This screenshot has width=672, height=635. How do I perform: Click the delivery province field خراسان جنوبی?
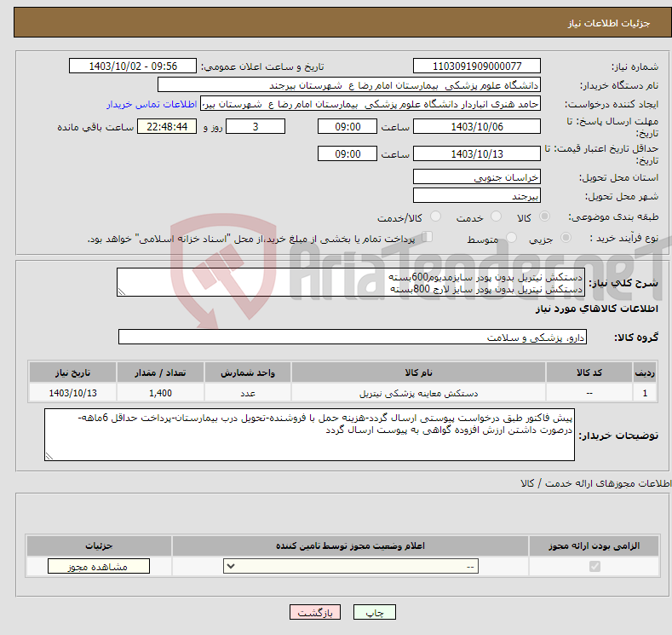coord(477,177)
